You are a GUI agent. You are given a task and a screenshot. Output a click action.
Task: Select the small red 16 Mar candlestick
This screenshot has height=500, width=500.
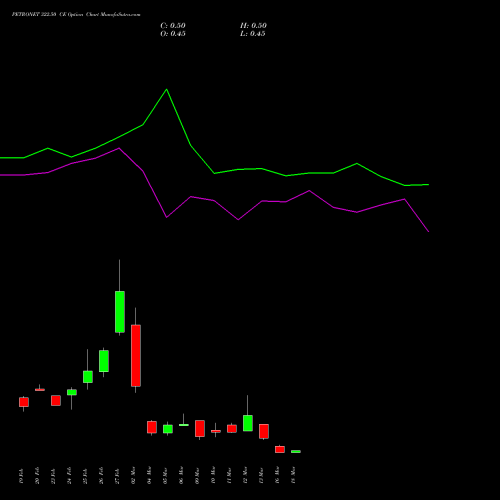(x=280, y=449)
